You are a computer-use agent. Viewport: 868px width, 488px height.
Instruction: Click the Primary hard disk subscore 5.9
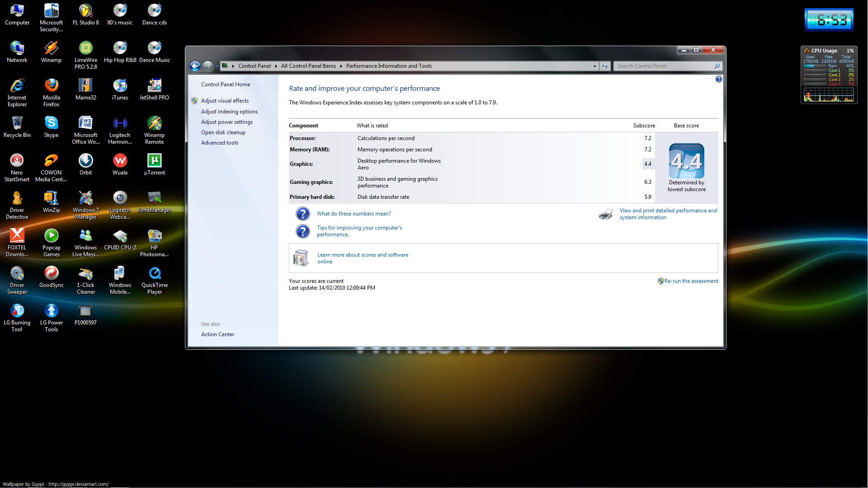click(648, 197)
